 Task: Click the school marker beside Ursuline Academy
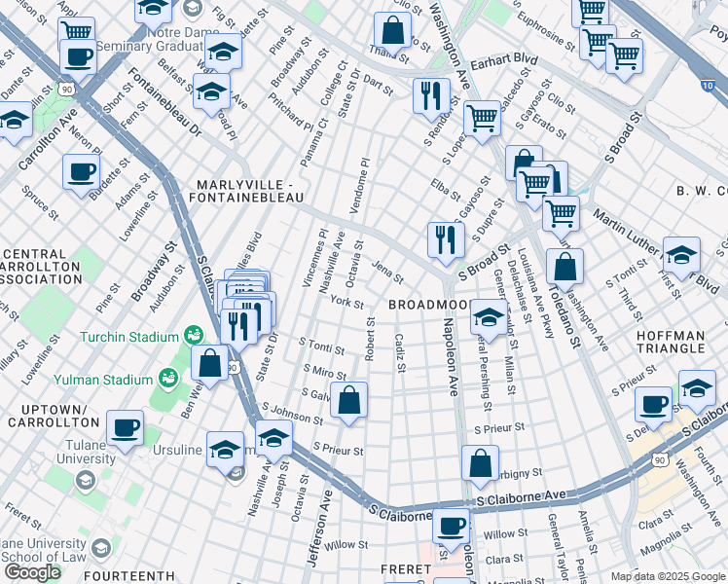click(x=225, y=453)
